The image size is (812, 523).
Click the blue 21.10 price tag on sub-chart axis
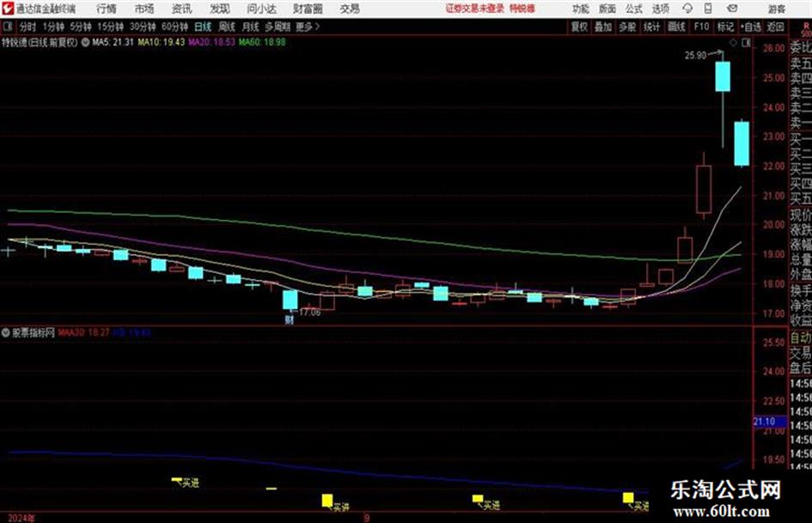(x=769, y=422)
